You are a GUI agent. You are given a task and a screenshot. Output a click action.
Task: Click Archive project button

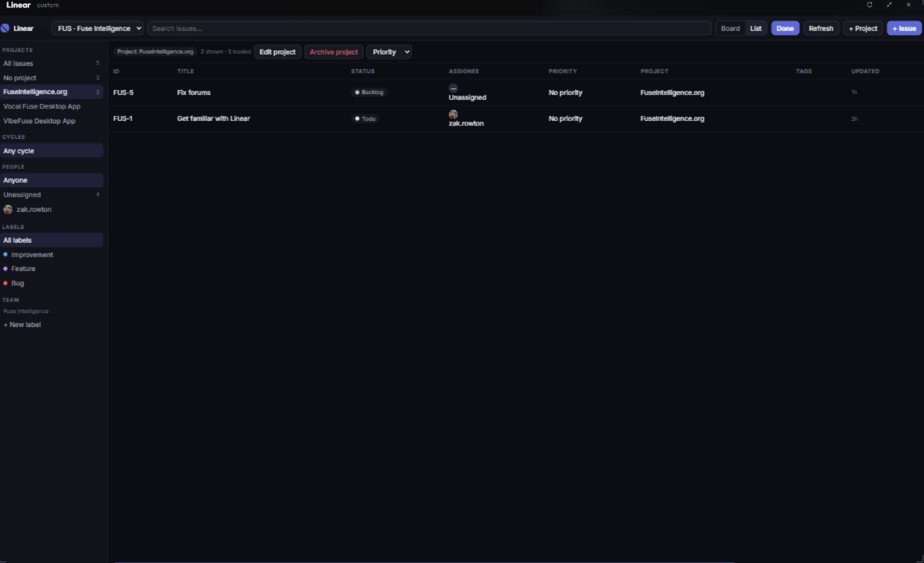pyautogui.click(x=334, y=52)
